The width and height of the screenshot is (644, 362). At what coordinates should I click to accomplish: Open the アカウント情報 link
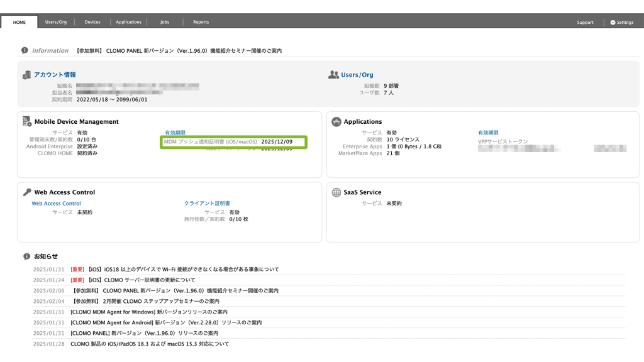pos(55,75)
